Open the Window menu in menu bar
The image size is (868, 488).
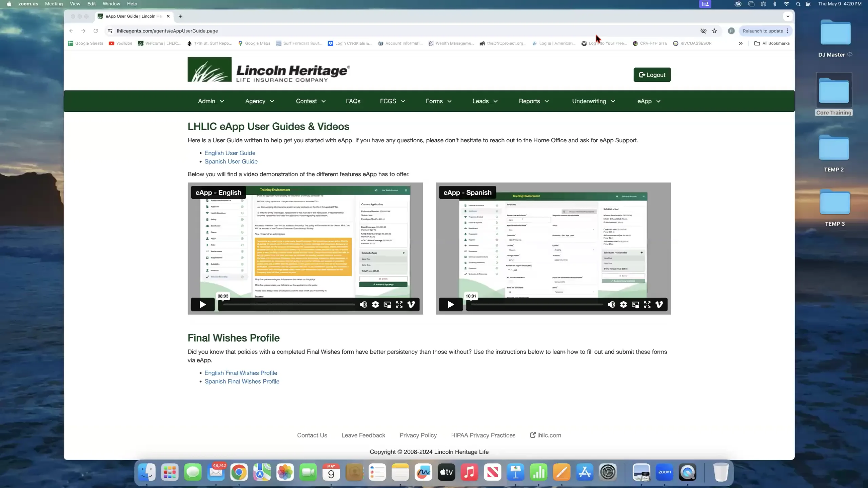click(x=111, y=4)
